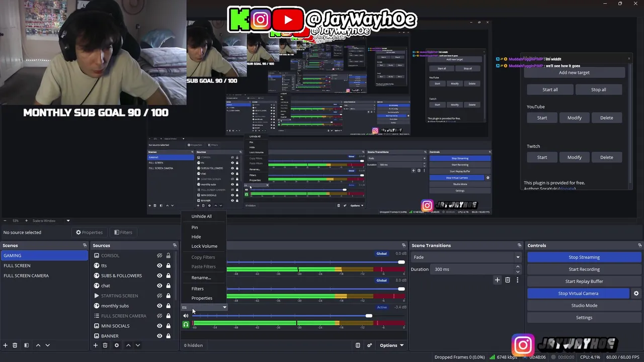Choose Unhide All in the context menu
Screen dimensions: 644x362
click(x=201, y=216)
